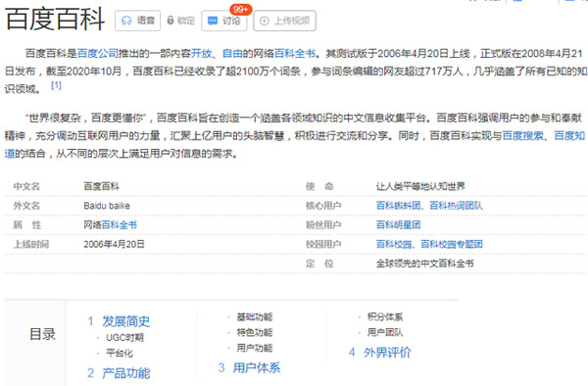
Task: Click the [1] reference marker
Action: click(x=56, y=85)
